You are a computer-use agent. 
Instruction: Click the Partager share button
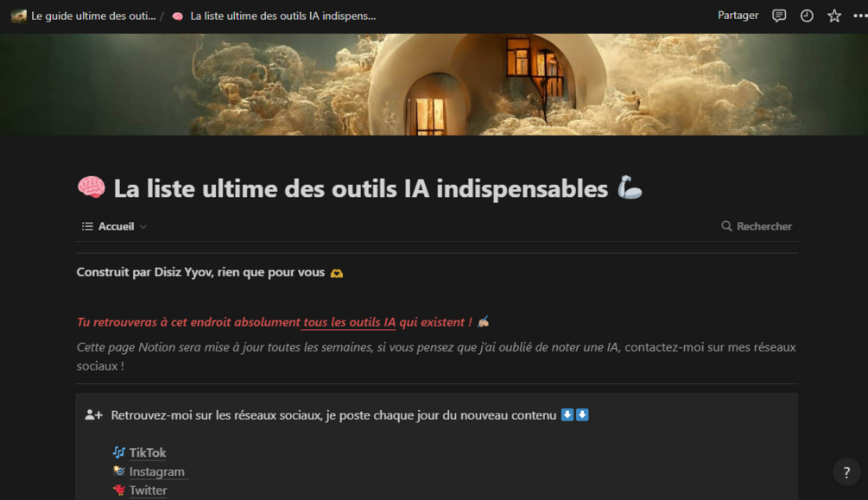tap(738, 16)
